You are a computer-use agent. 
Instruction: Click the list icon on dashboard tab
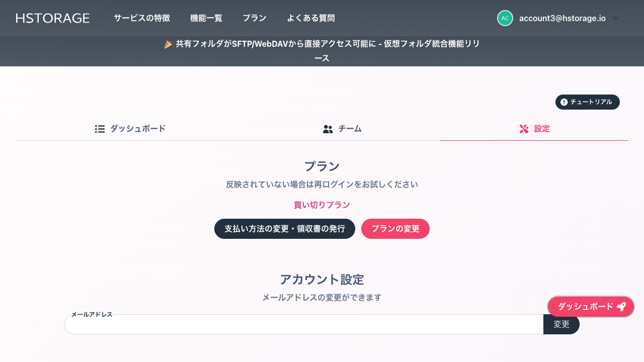pos(100,129)
